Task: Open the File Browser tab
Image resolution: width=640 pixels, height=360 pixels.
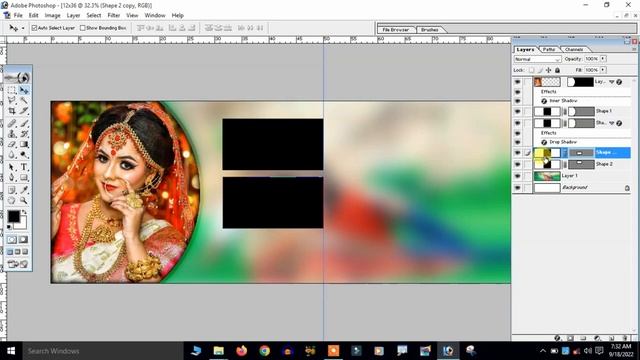Action: pyautogui.click(x=396, y=30)
